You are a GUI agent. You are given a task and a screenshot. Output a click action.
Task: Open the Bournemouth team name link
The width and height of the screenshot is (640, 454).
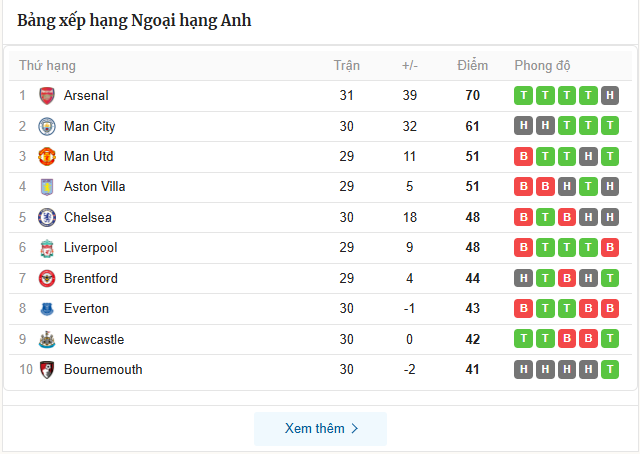click(x=103, y=370)
